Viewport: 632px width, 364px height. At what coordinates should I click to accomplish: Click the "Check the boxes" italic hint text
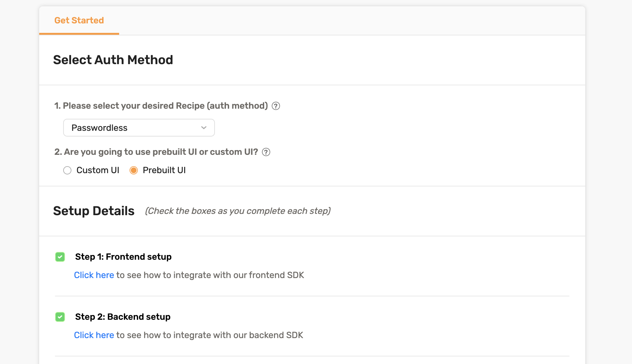238,211
